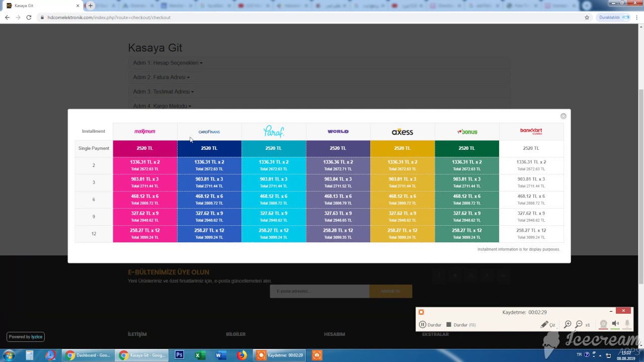Click Axess single payment 2520 TL cell
Image resolution: width=644 pixels, height=362 pixels.
tap(403, 148)
